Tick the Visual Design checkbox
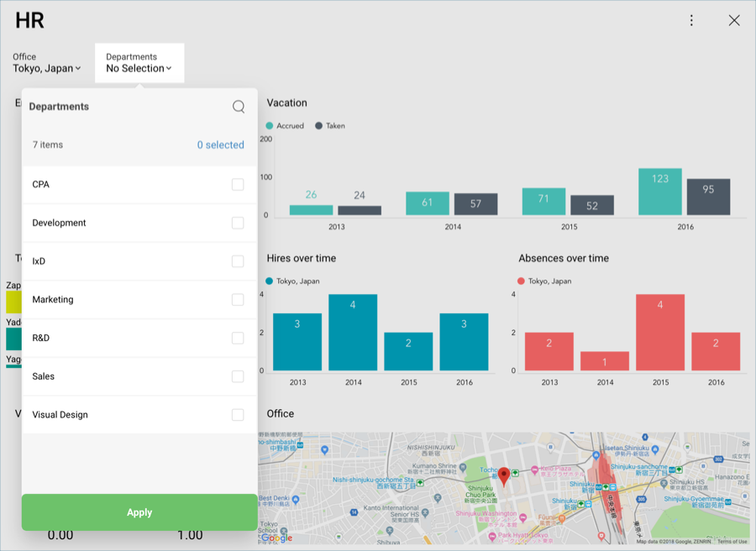This screenshot has height=551, width=756. pyautogui.click(x=238, y=415)
